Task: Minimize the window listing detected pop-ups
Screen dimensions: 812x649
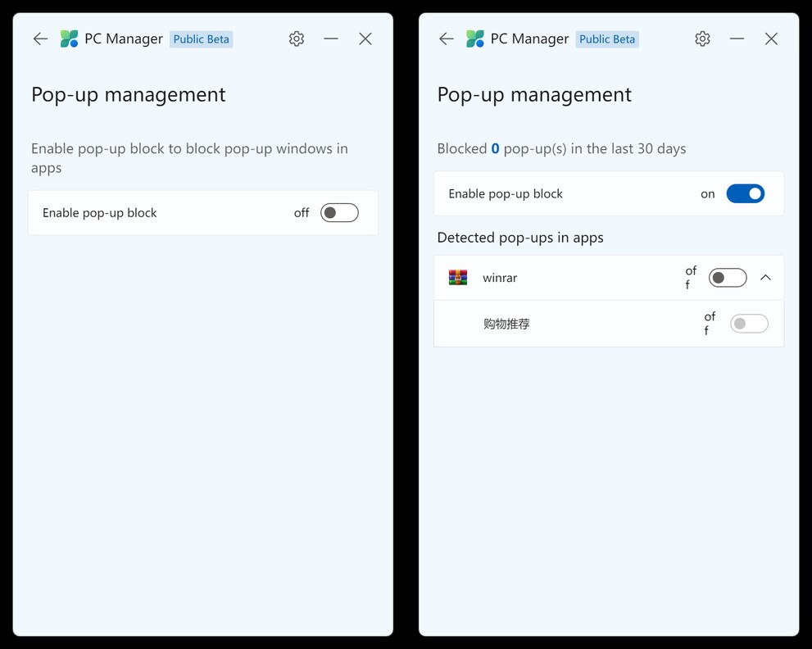Action: click(737, 39)
